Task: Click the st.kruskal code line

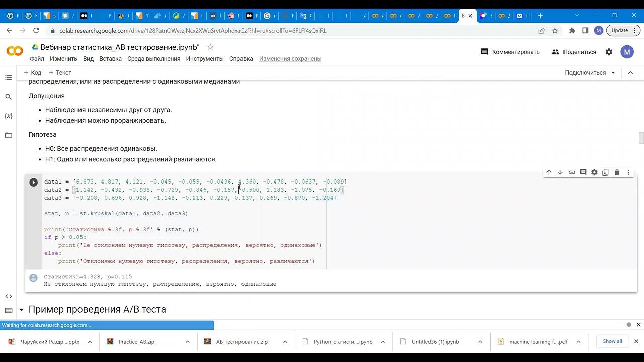Action: [x=116, y=214]
